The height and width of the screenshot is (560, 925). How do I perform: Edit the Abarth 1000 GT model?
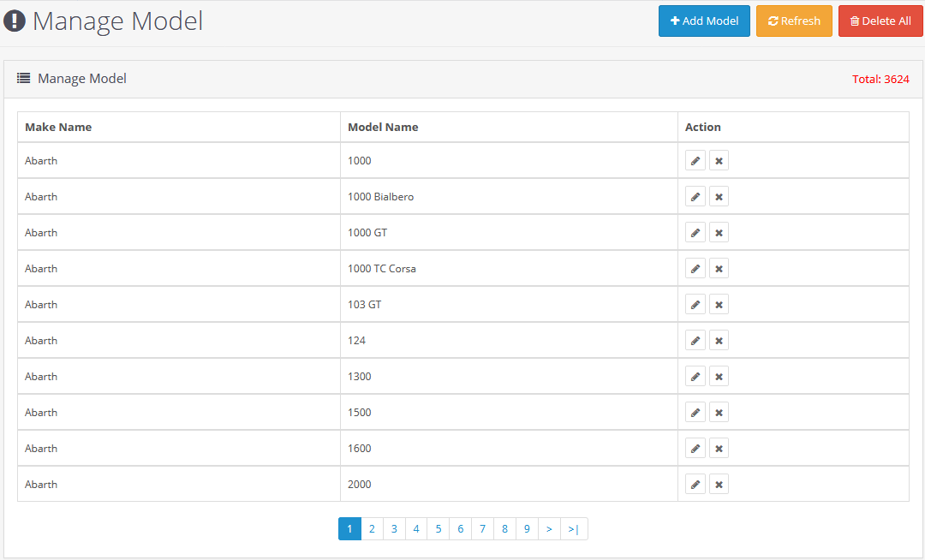tap(695, 233)
